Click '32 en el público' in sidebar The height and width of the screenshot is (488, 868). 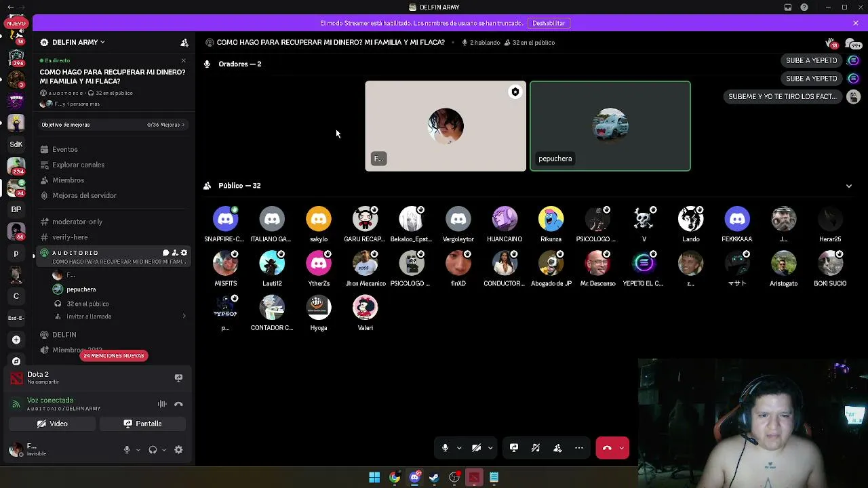tap(87, 304)
